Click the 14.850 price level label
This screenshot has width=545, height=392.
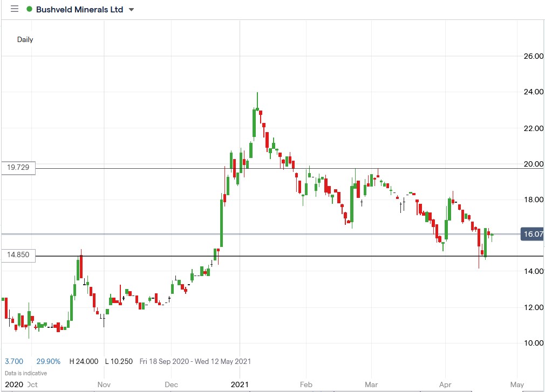point(18,255)
